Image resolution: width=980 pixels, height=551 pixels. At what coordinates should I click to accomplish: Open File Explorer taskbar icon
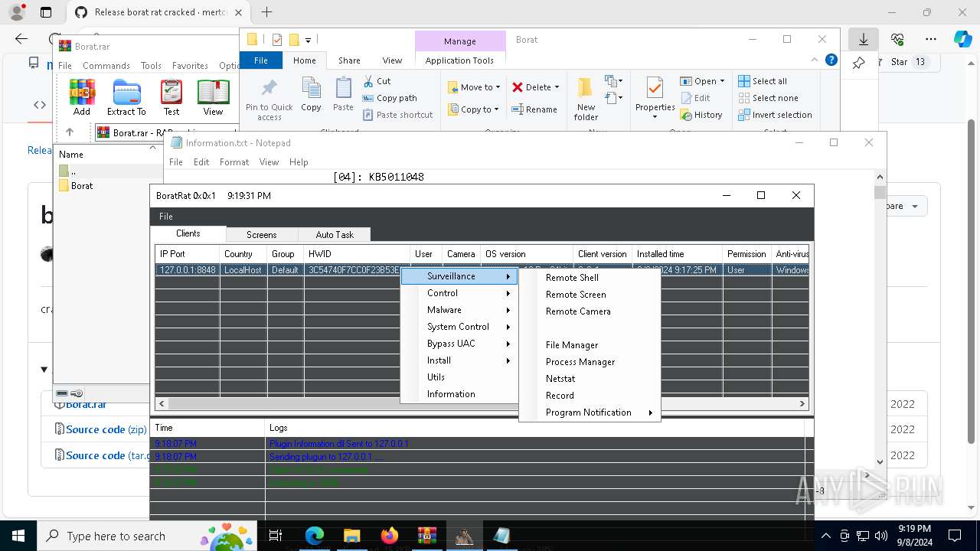(x=352, y=536)
